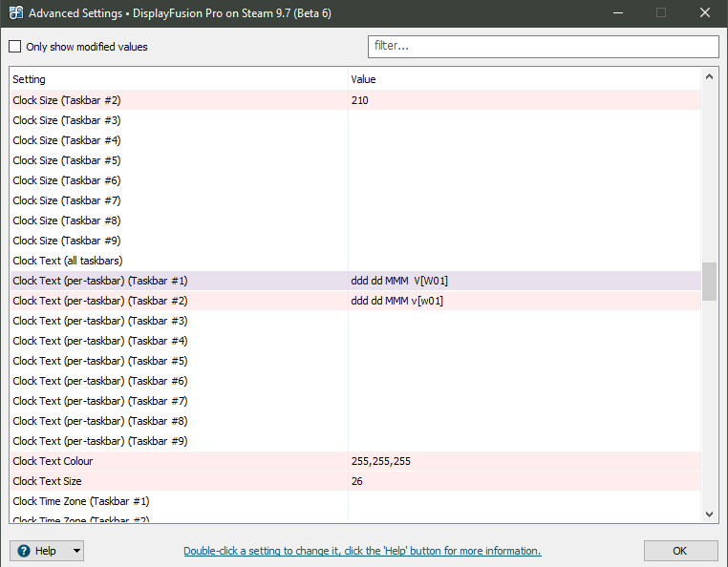Click the vertical scrollbar thumb
The image size is (728, 567).
[709, 282]
